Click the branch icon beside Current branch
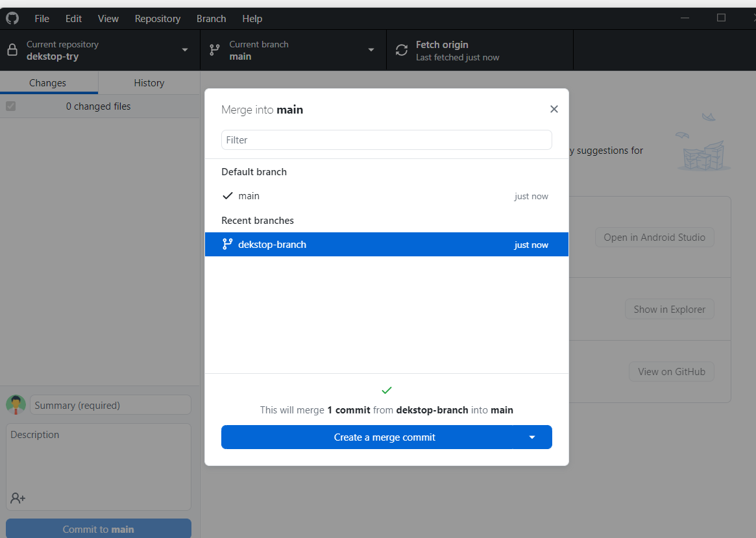This screenshot has height=538, width=756. (214, 50)
